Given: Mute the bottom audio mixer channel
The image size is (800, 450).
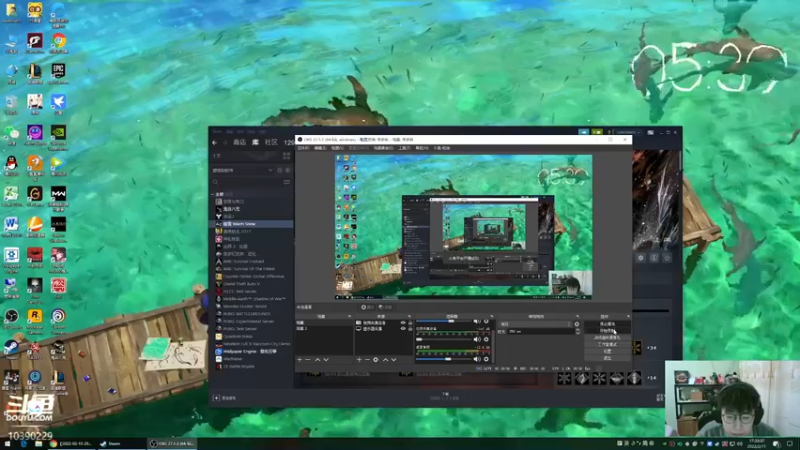Looking at the screenshot, I should pyautogui.click(x=477, y=359).
